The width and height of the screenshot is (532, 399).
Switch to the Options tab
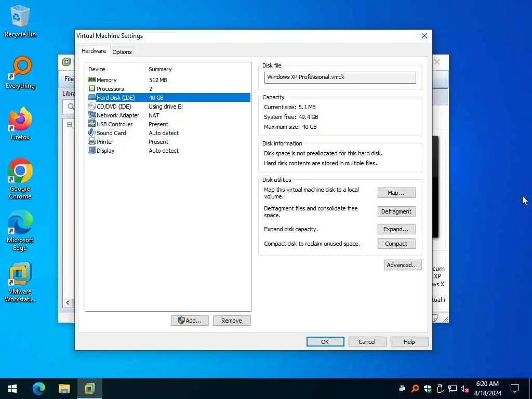point(122,52)
